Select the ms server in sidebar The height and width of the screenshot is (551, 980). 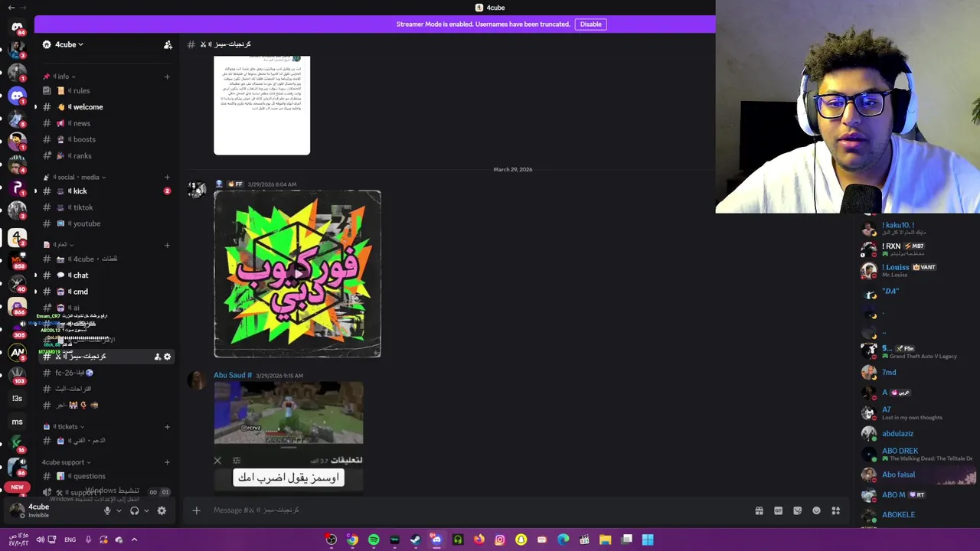17,422
